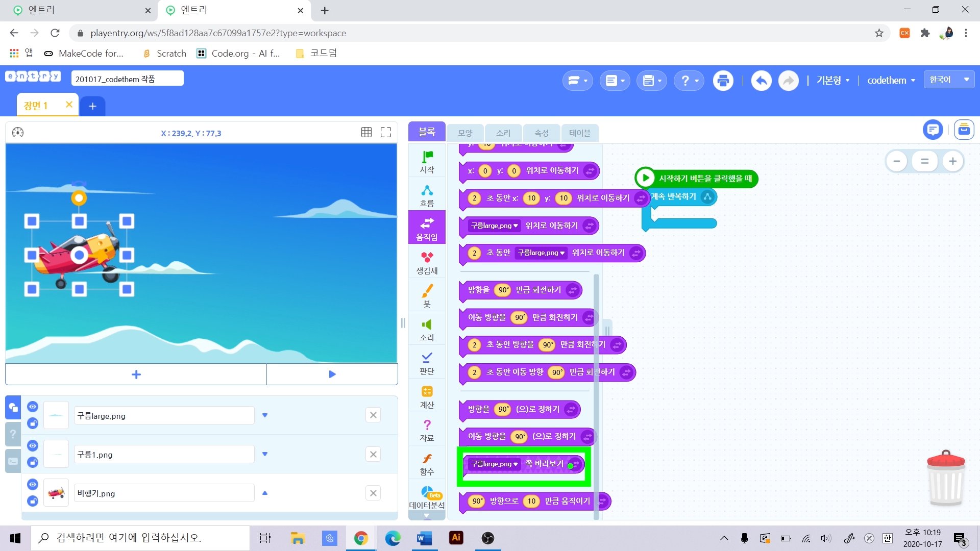Select the 붓 (brush) block category
980x551 pixels.
[427, 295]
